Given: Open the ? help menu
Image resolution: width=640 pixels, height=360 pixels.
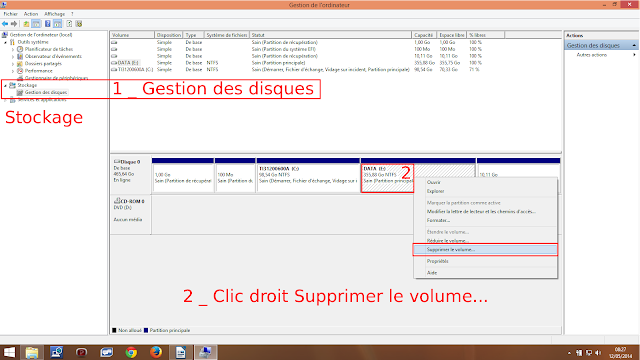Looking at the screenshot, I should (x=72, y=14).
